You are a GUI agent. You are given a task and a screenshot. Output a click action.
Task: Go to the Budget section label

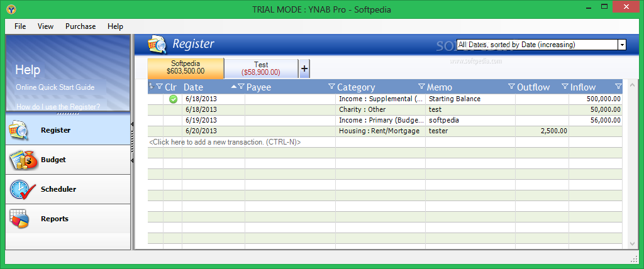(53, 160)
